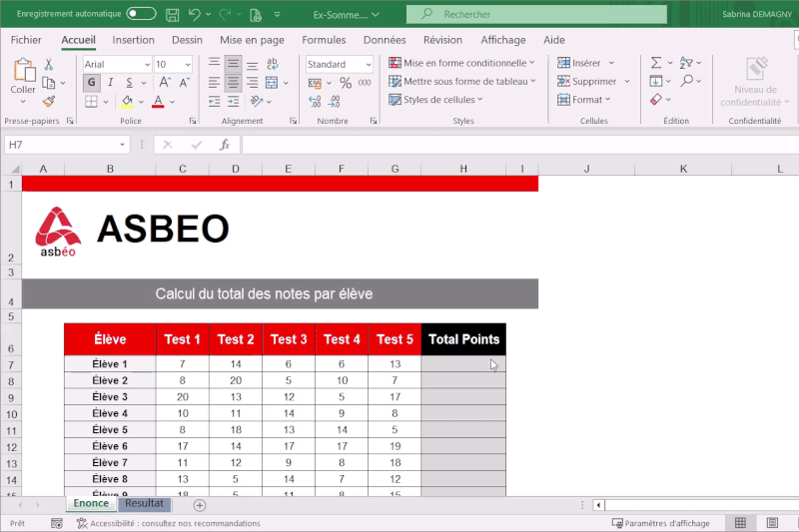Apply the red font color A

click(158, 101)
